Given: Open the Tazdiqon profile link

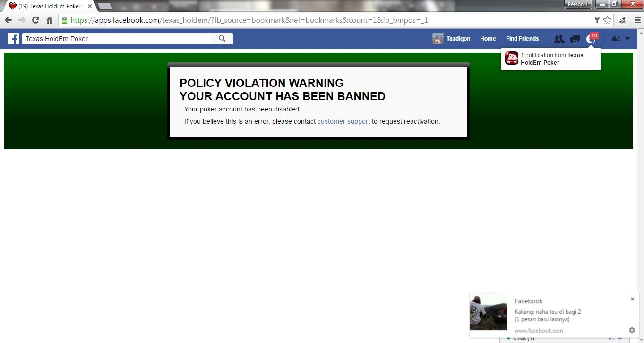Looking at the screenshot, I should pyautogui.click(x=458, y=39).
